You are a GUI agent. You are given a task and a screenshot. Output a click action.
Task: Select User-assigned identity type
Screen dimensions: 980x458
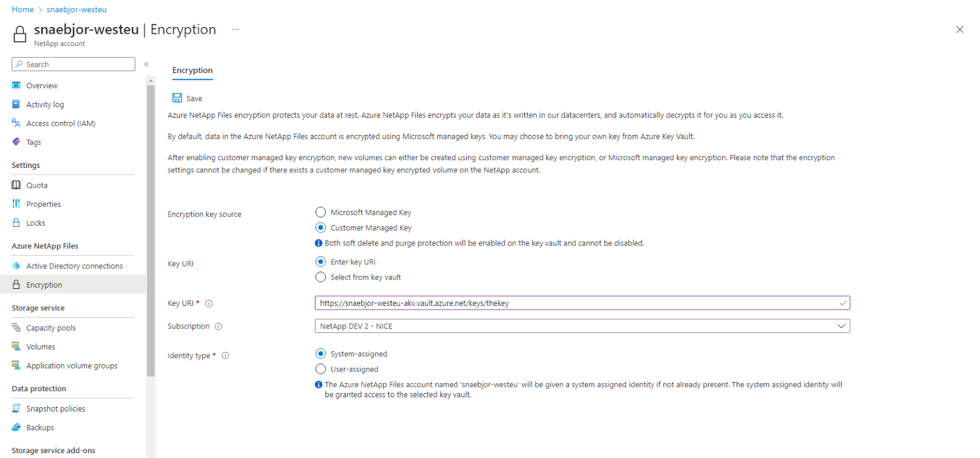click(x=320, y=369)
